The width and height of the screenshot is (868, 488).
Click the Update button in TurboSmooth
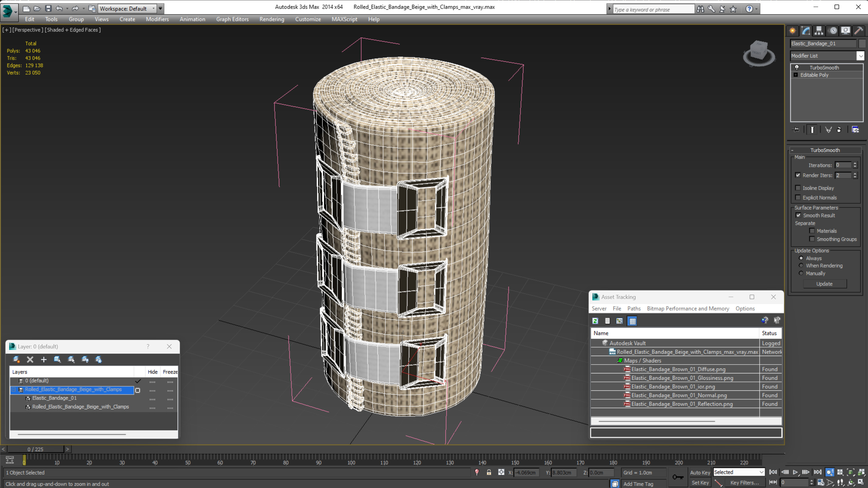click(825, 284)
